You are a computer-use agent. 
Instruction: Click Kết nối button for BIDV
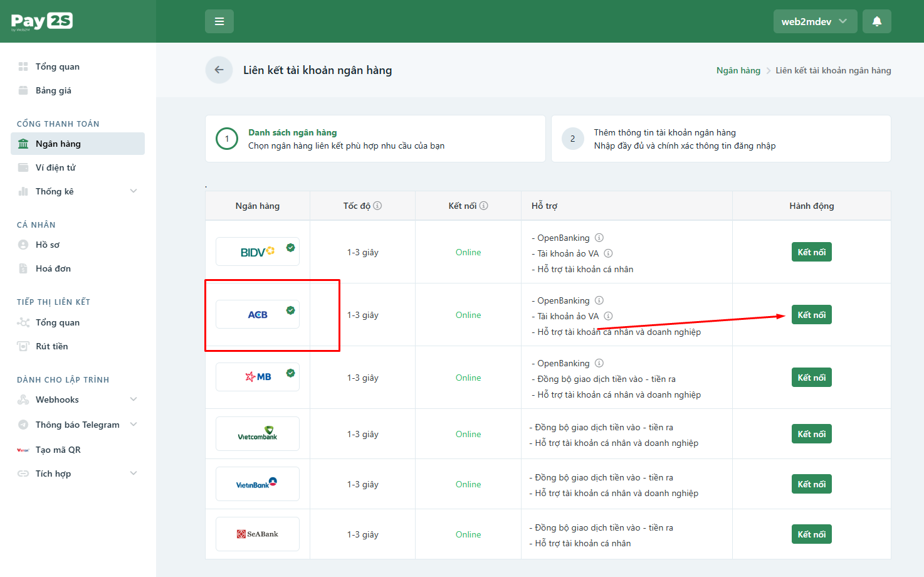click(x=812, y=252)
